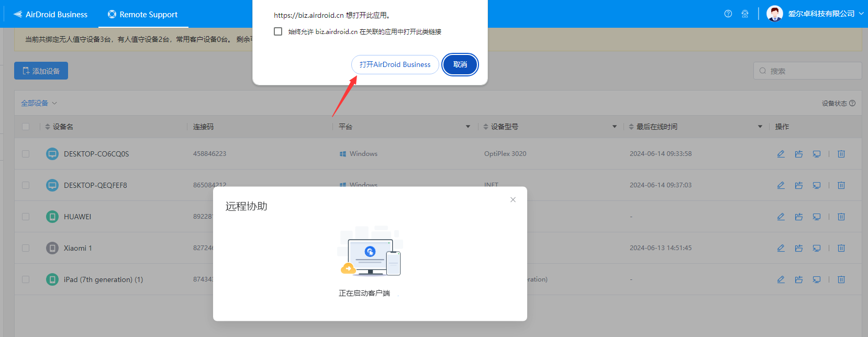Click the 2024-06-14 09:37:03 timestamp
868x337 pixels.
tap(661, 185)
